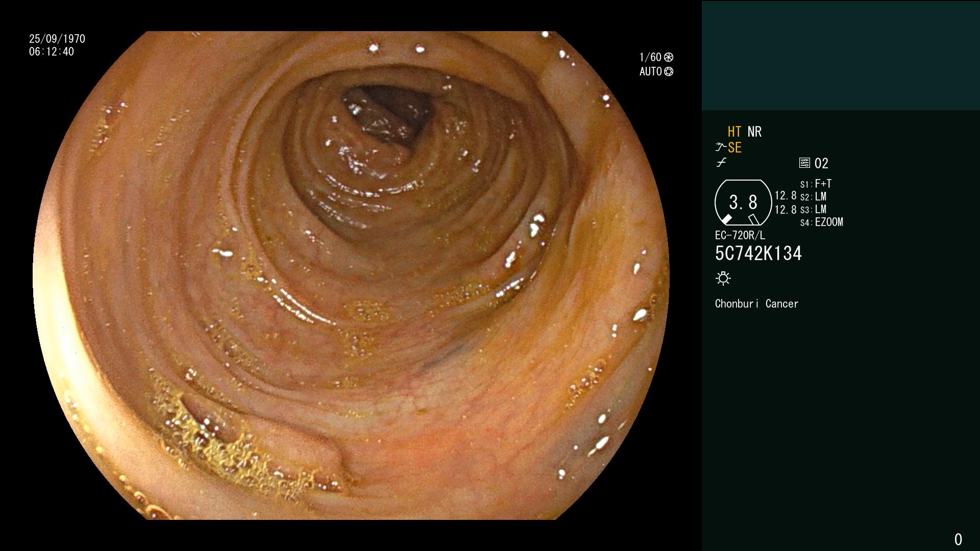Click the iris icon next to AUTO
Viewport: 980px width, 551px height.
[x=669, y=71]
